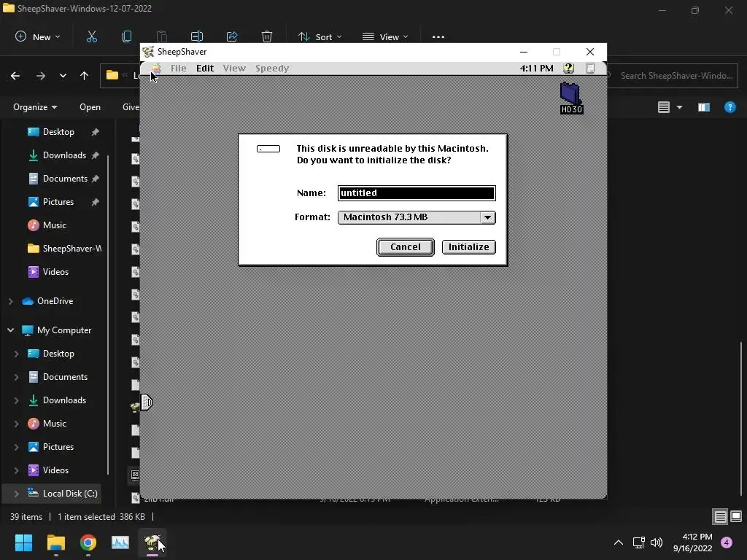
Task: Open the SheepShaver-W folder in sidebar
Action: [x=64, y=249]
